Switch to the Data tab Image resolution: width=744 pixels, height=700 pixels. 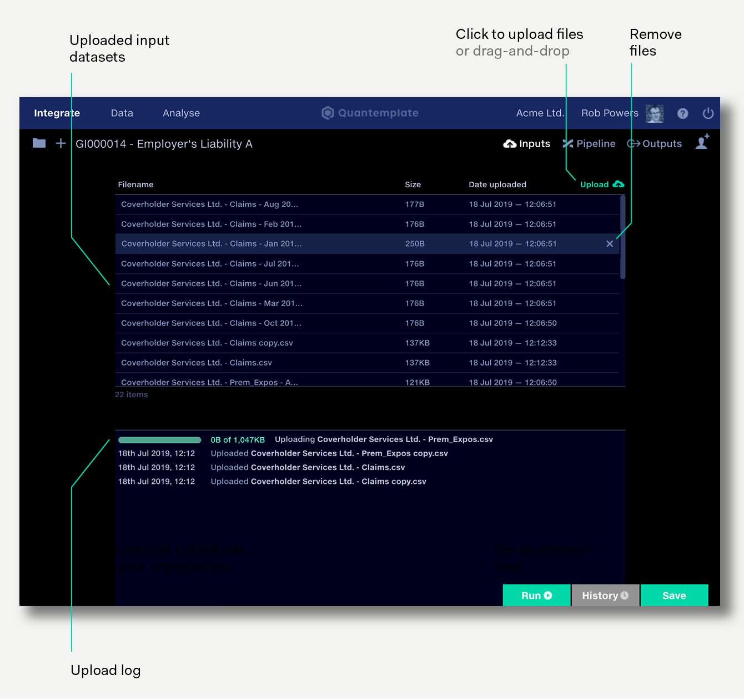click(x=122, y=113)
